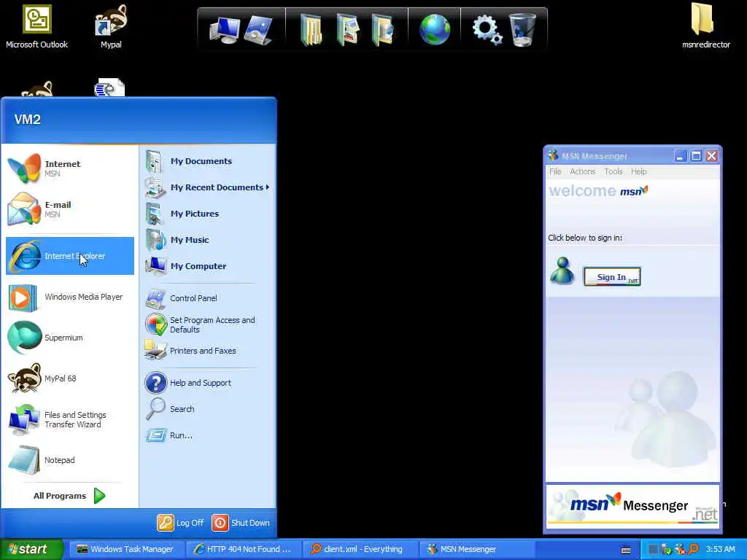Click the third folder icon in dock
747x560 pixels.
[x=384, y=29]
